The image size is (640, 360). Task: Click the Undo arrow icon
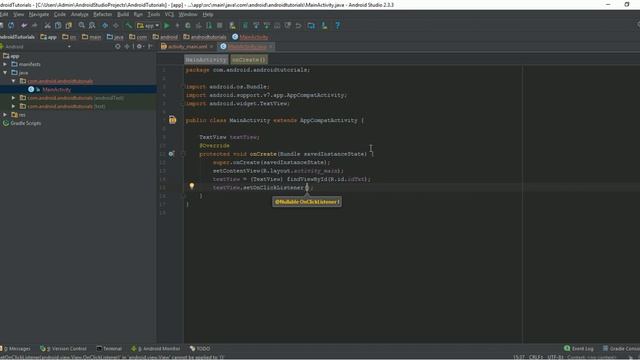[x=24, y=25]
